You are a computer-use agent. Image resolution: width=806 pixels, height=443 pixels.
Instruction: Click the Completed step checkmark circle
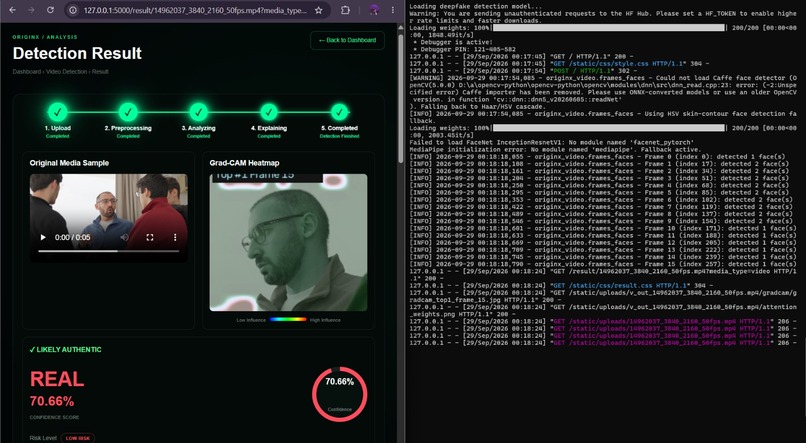[339, 112]
